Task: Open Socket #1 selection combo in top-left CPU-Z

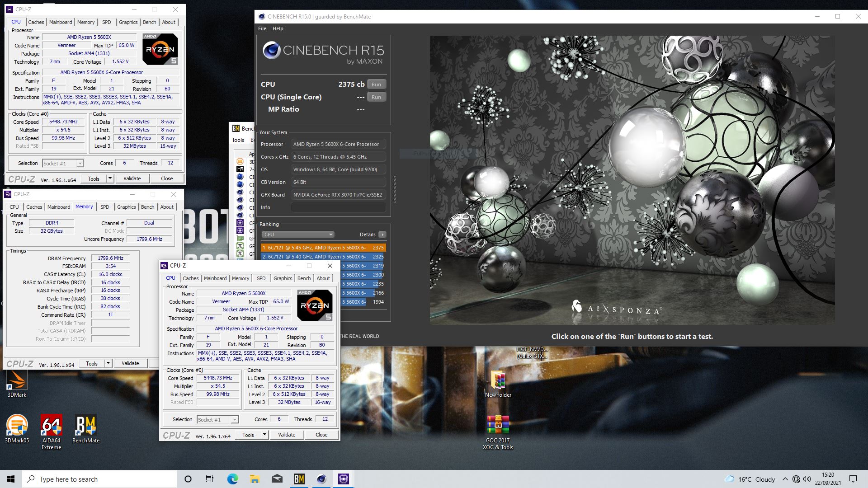Action: (63, 164)
